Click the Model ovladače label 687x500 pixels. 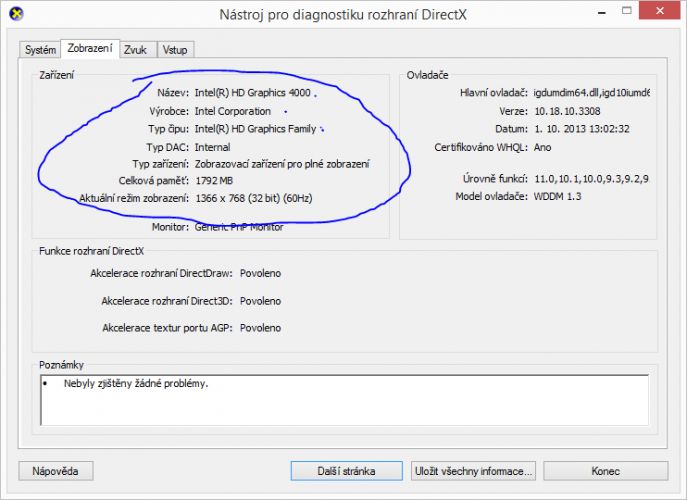492,196
